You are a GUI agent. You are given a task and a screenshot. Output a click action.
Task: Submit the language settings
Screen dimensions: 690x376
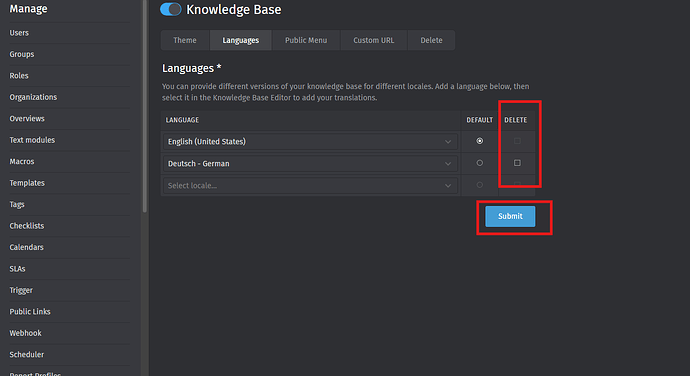click(x=510, y=216)
